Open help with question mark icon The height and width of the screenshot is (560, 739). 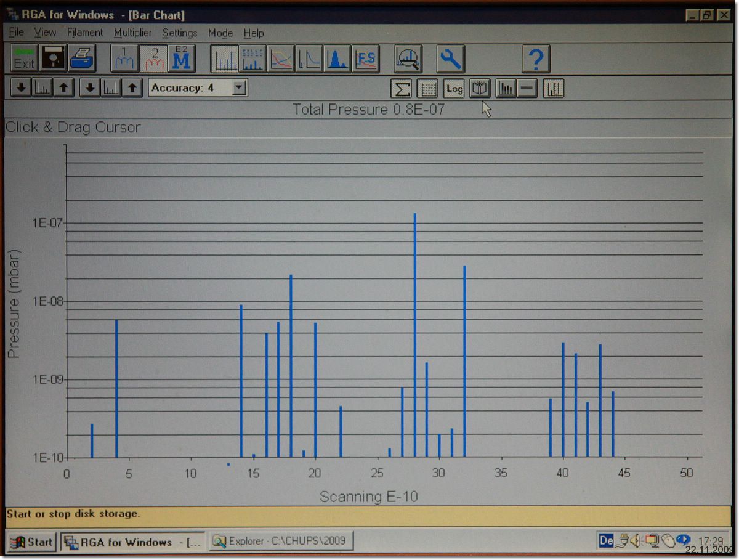[x=536, y=59]
